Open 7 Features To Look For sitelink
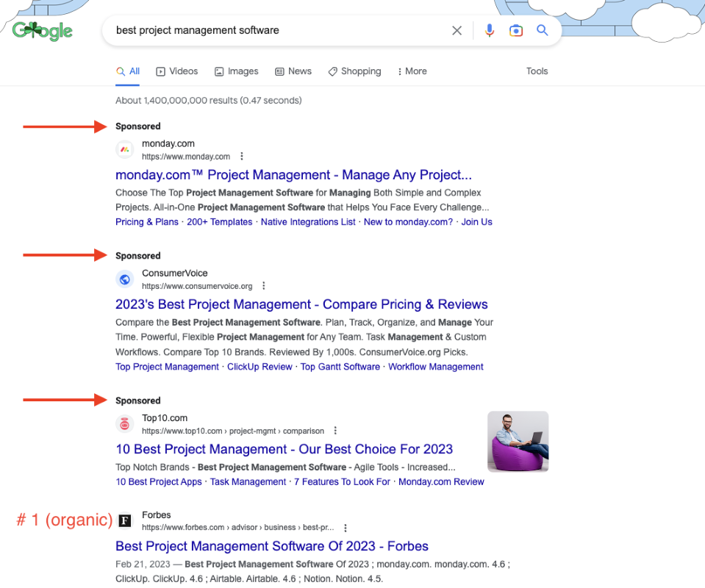This screenshot has height=588, width=705. [x=342, y=482]
